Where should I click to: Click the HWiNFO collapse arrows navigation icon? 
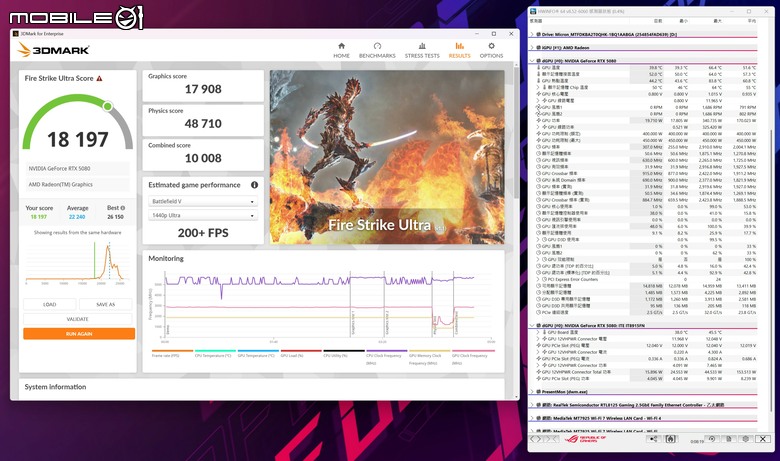click(551, 439)
